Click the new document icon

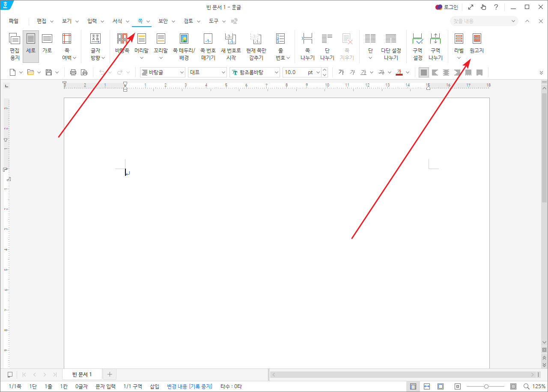(13, 72)
